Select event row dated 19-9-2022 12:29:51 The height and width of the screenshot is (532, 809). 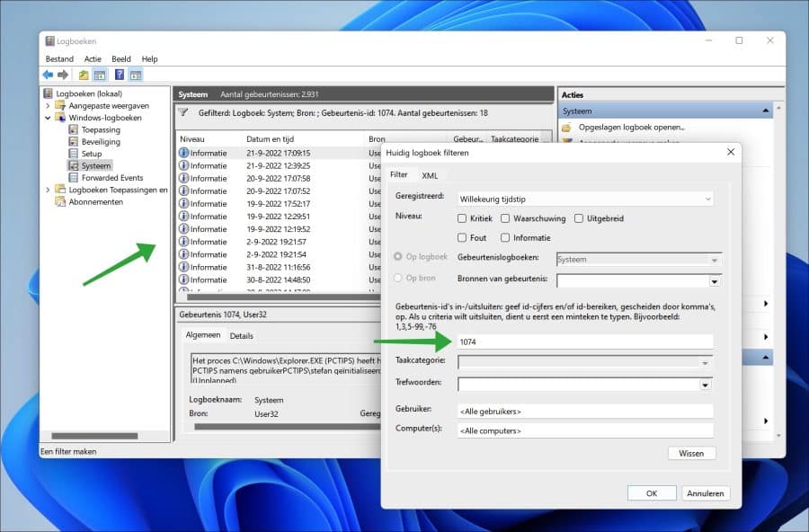click(280, 217)
